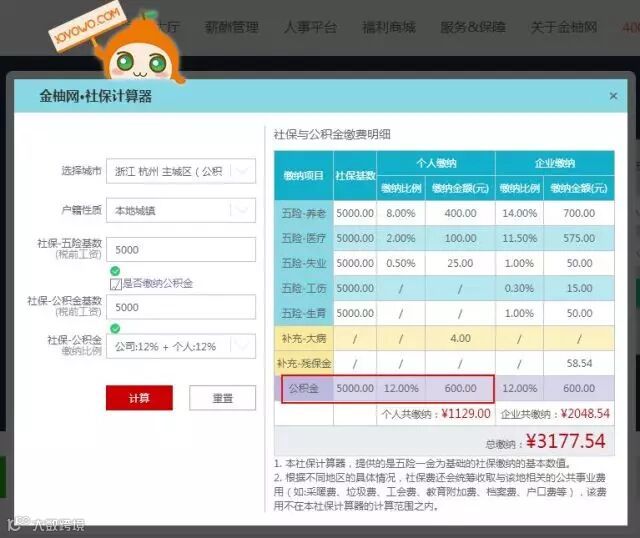Click the 企业缴纳 column header
This screenshot has width=640, height=538.
tap(555, 163)
